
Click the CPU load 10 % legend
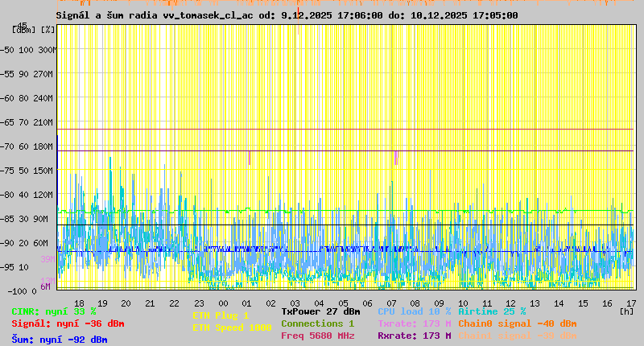click(x=414, y=311)
